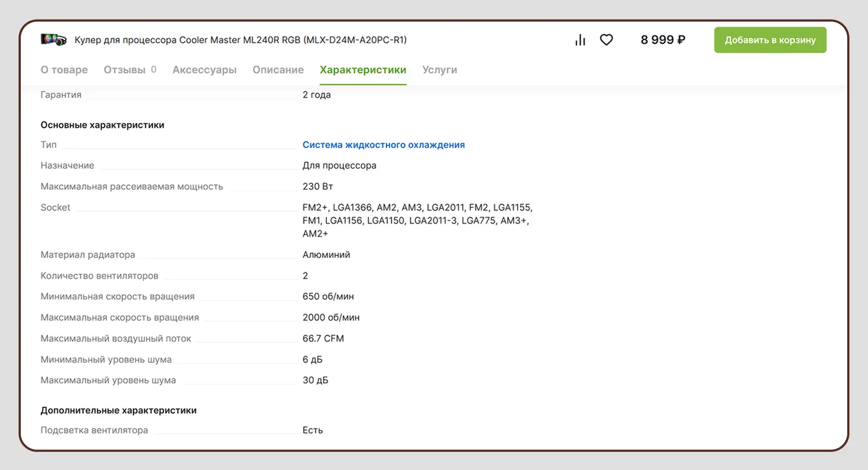This screenshot has width=868, height=470.
Task: Add cooler to favorites with heart icon
Action: tap(606, 40)
